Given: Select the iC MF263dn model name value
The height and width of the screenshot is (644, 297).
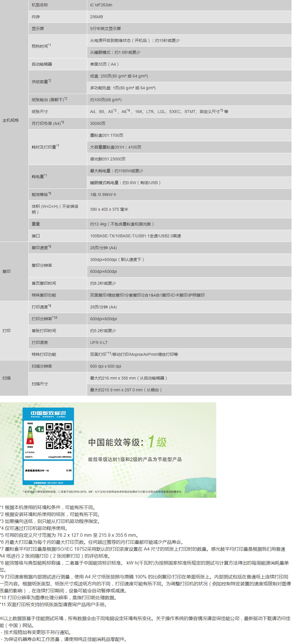Looking at the screenshot, I should [x=101, y=5].
